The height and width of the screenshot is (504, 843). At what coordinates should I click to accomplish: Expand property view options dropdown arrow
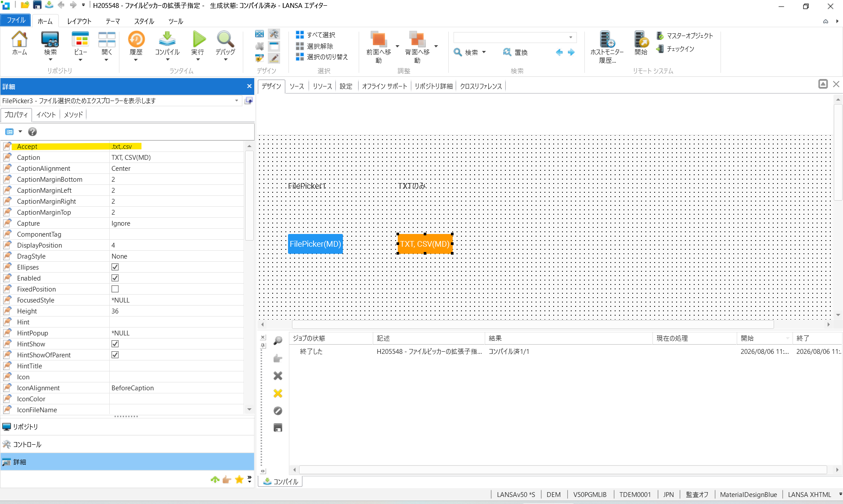tap(20, 132)
